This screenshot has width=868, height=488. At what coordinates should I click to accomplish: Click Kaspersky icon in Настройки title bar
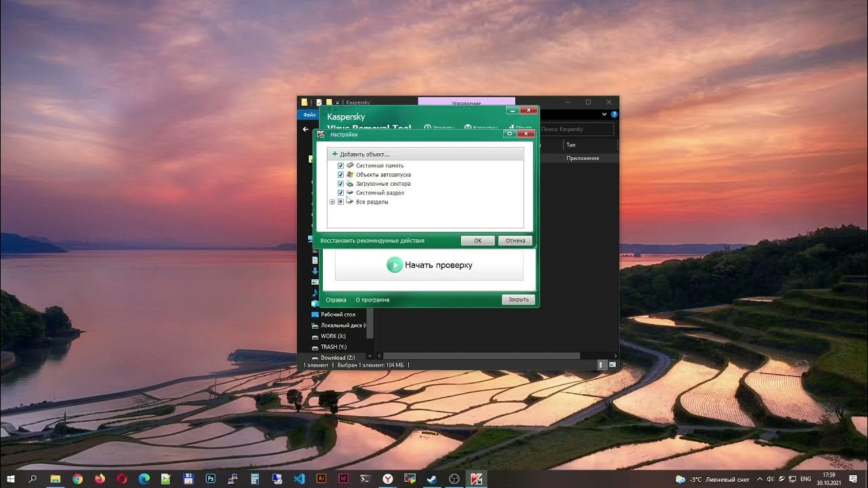point(321,134)
